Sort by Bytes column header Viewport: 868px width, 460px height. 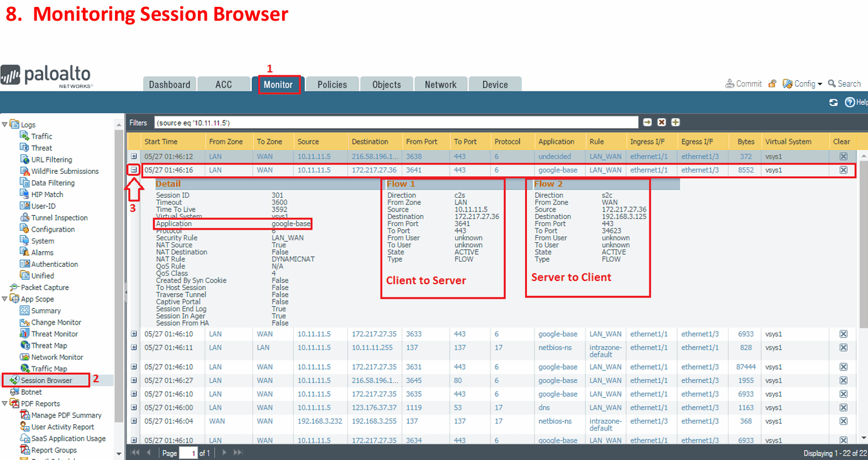coord(746,141)
